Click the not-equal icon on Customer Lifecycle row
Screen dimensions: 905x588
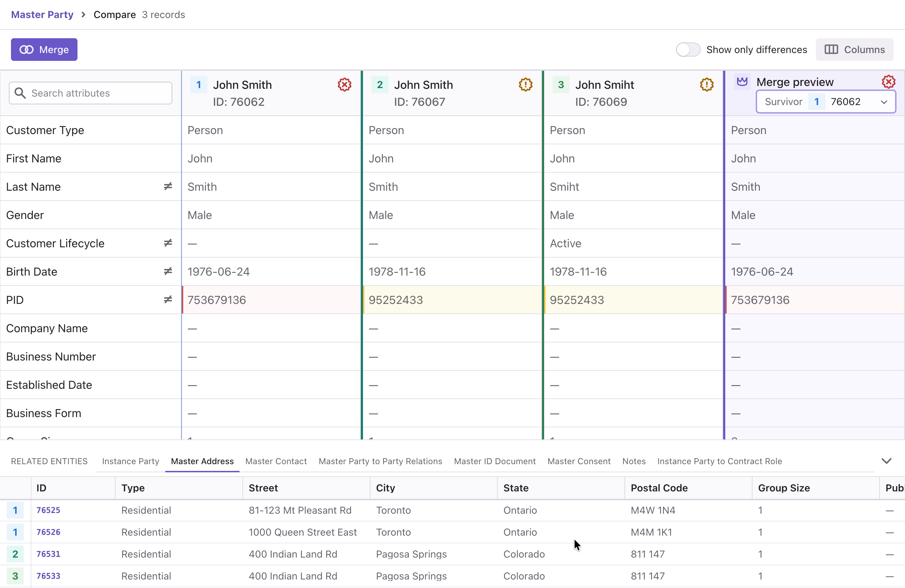[168, 243]
